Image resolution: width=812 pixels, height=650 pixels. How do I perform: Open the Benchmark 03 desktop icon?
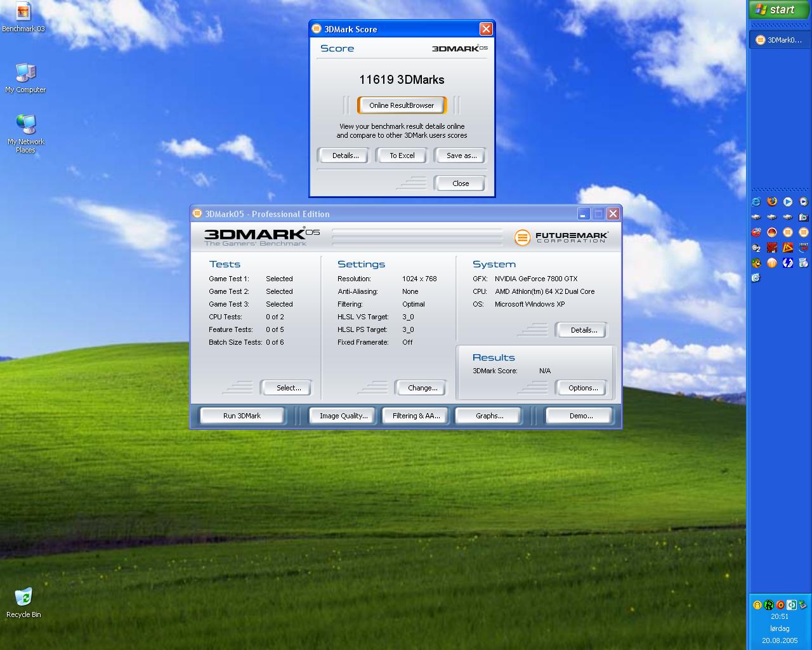tap(23, 18)
